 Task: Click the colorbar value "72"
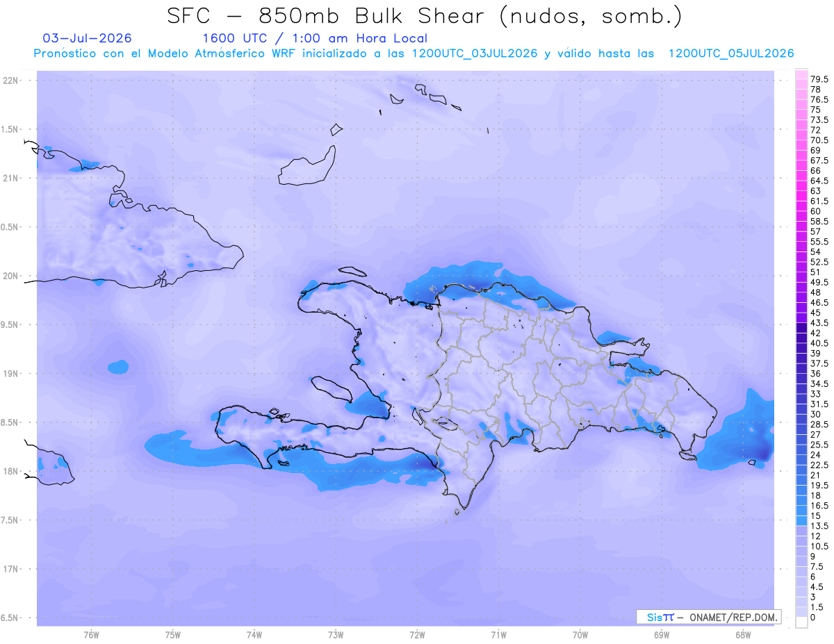[x=816, y=130]
